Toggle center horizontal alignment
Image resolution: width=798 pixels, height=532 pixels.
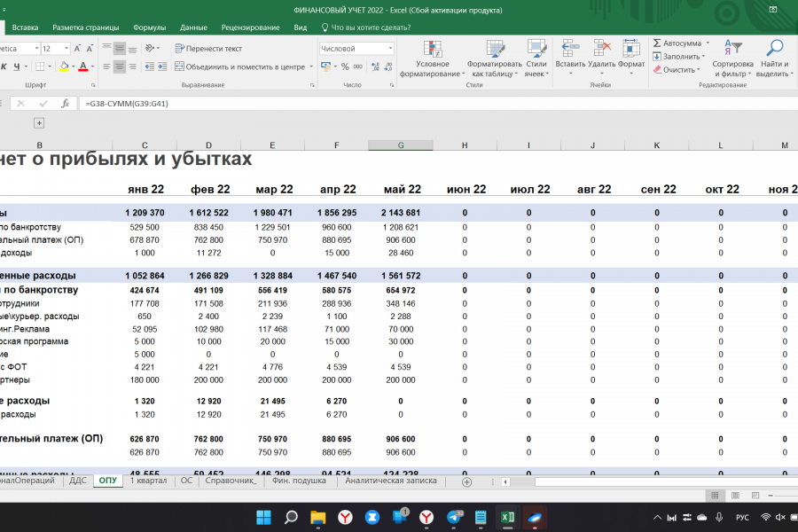(120, 66)
